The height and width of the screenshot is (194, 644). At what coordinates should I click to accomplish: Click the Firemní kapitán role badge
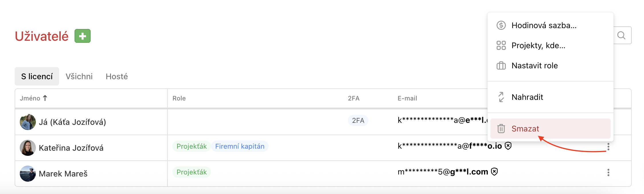click(240, 146)
